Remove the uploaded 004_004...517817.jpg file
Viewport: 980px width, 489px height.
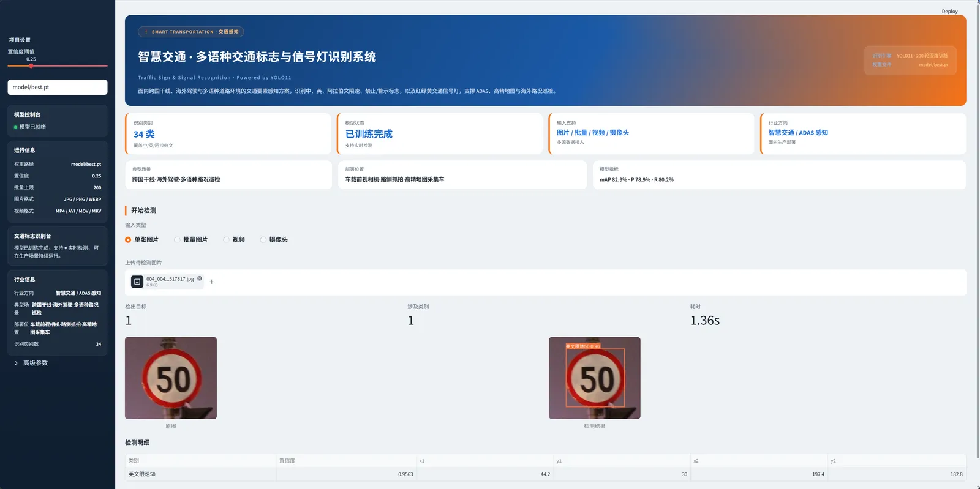200,278
